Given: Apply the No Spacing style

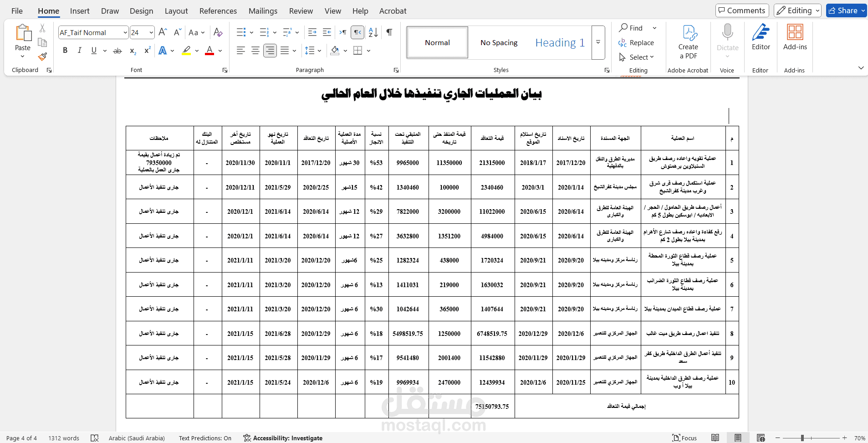Looking at the screenshot, I should [x=499, y=42].
